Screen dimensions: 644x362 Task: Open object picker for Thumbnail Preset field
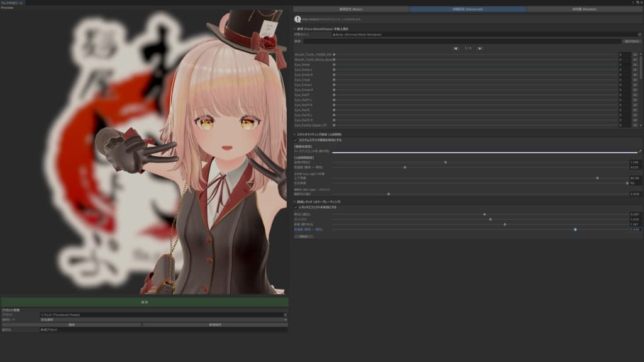(285, 315)
